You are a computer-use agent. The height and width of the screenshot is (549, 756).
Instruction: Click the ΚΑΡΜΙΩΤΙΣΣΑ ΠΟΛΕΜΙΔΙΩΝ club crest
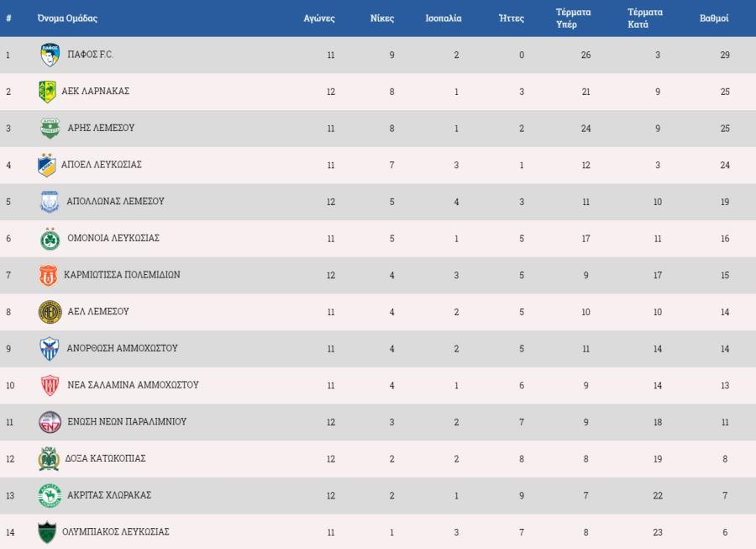point(48,275)
